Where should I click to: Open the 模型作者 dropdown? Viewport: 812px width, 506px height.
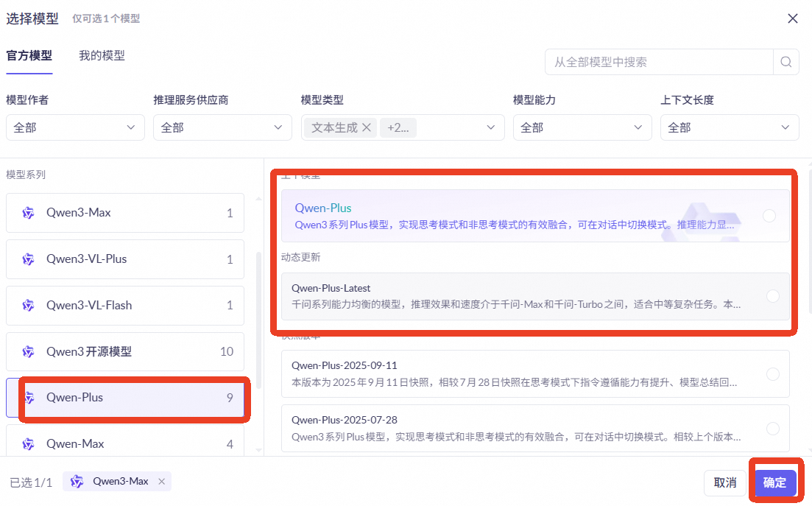pyautogui.click(x=75, y=127)
